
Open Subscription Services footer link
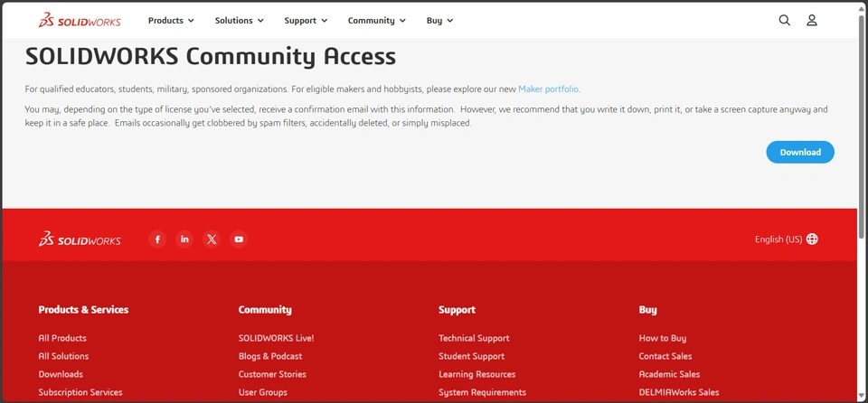[x=80, y=392]
